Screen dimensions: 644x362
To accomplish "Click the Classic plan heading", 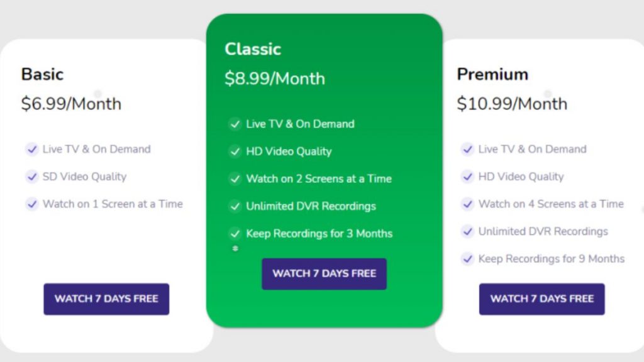I will [253, 49].
